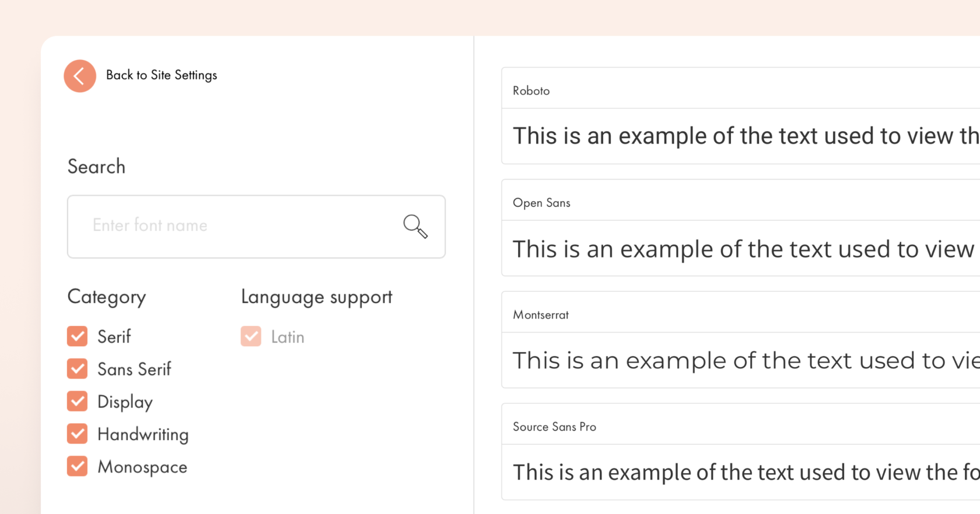The image size is (980, 514).
Task: Click the Category heading
Action: [x=107, y=297]
